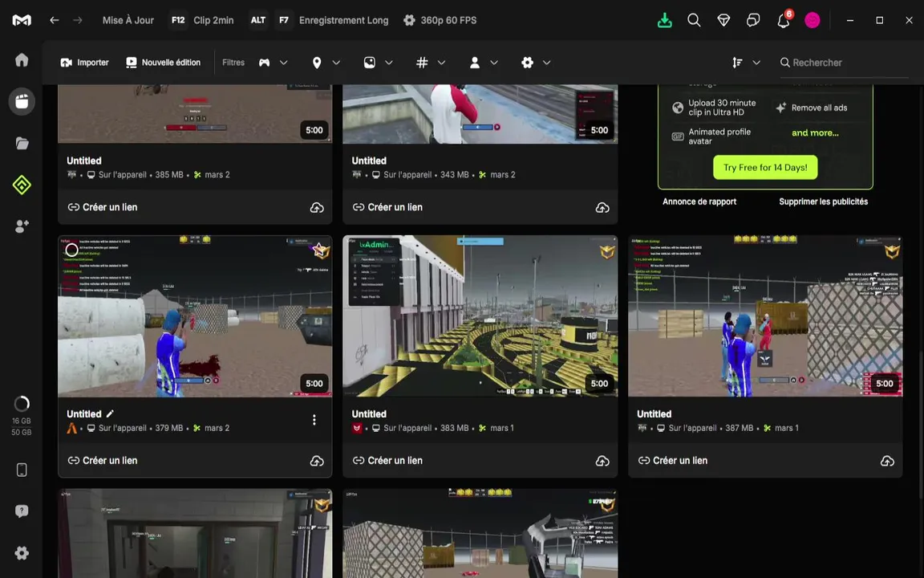Create link for 387 MB clip
The width and height of the screenshot is (924, 578).
point(673,460)
